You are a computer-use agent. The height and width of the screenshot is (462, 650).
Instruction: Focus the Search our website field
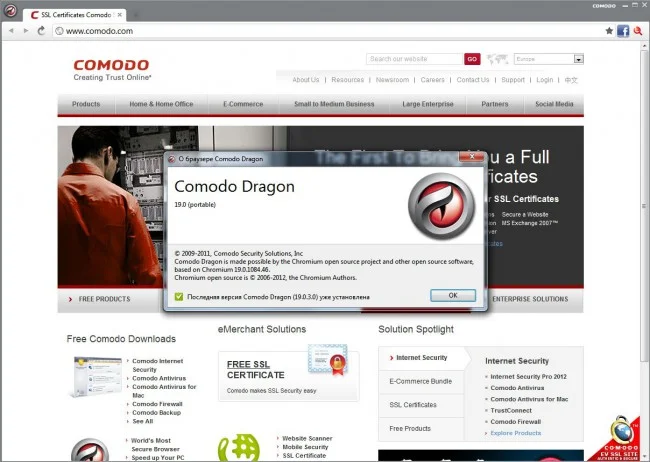coord(415,59)
